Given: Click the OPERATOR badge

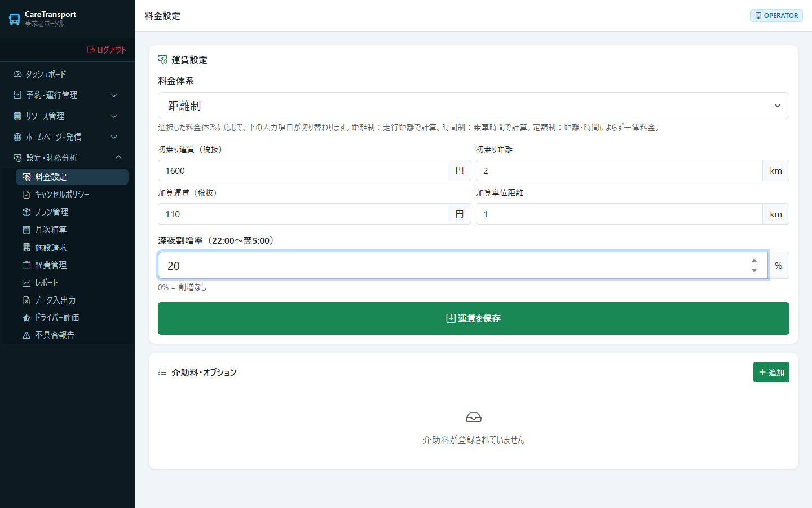Looking at the screenshot, I should pos(776,16).
